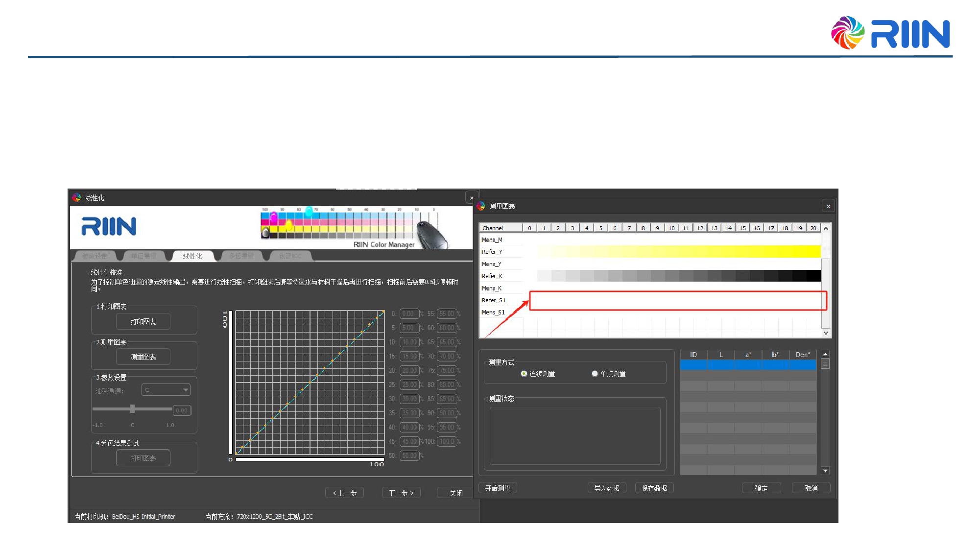
Task: Select 单点测量 radio button
Action: [x=595, y=374]
